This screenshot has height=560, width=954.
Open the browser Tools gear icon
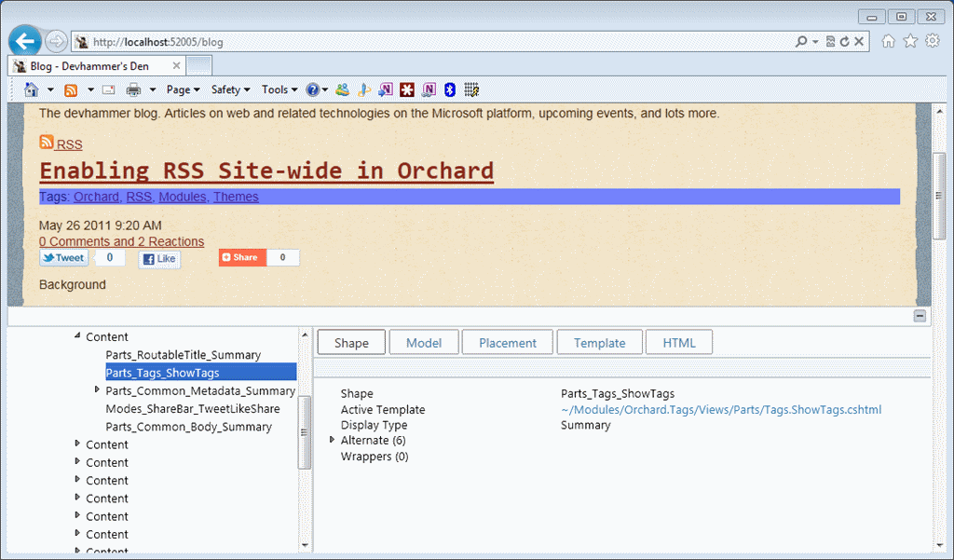(932, 41)
